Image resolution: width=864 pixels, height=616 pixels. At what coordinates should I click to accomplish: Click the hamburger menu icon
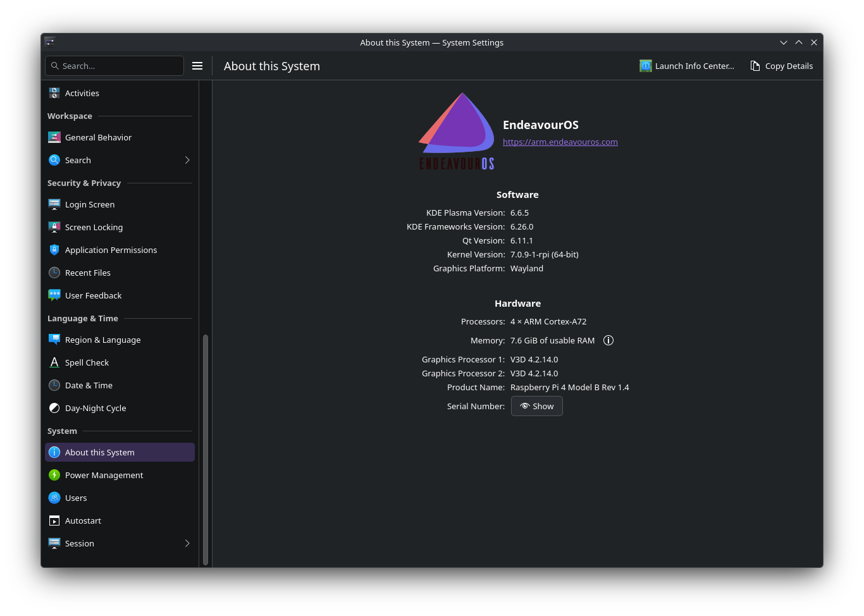tap(197, 66)
